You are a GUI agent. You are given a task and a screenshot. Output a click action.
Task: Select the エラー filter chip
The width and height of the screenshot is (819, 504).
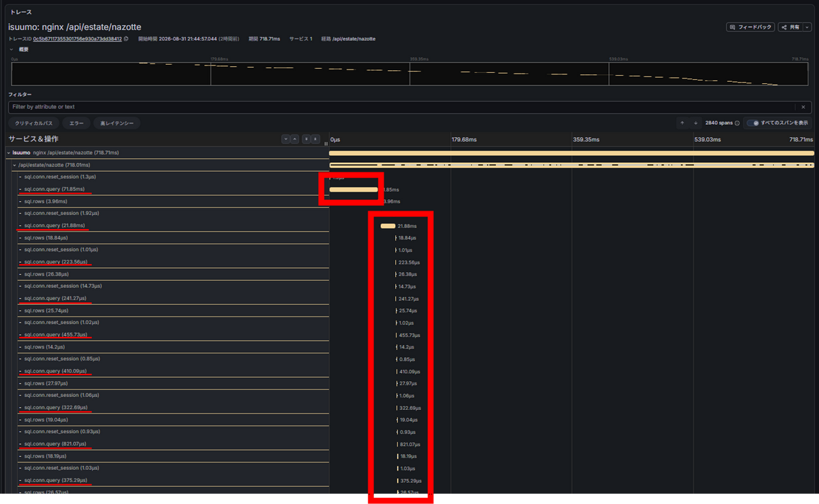click(76, 123)
